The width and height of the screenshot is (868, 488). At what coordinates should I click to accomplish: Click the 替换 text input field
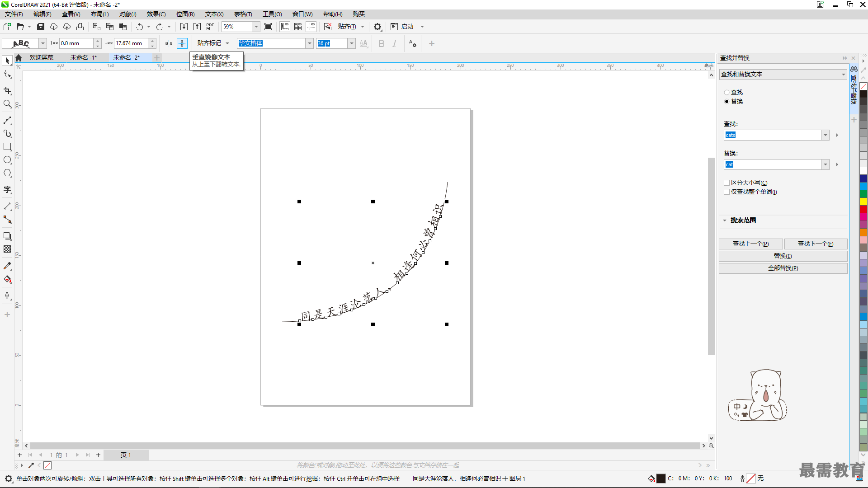pos(772,164)
